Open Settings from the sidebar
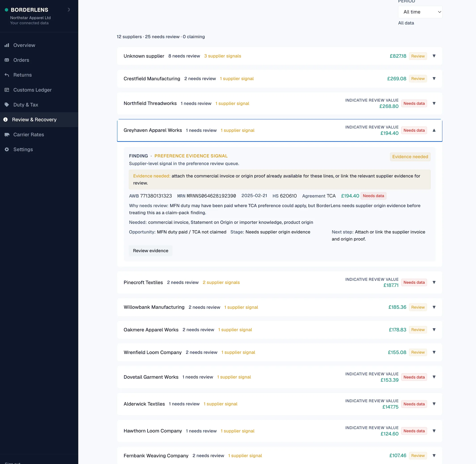Viewport: 476px width, 464px height. coord(39,149)
